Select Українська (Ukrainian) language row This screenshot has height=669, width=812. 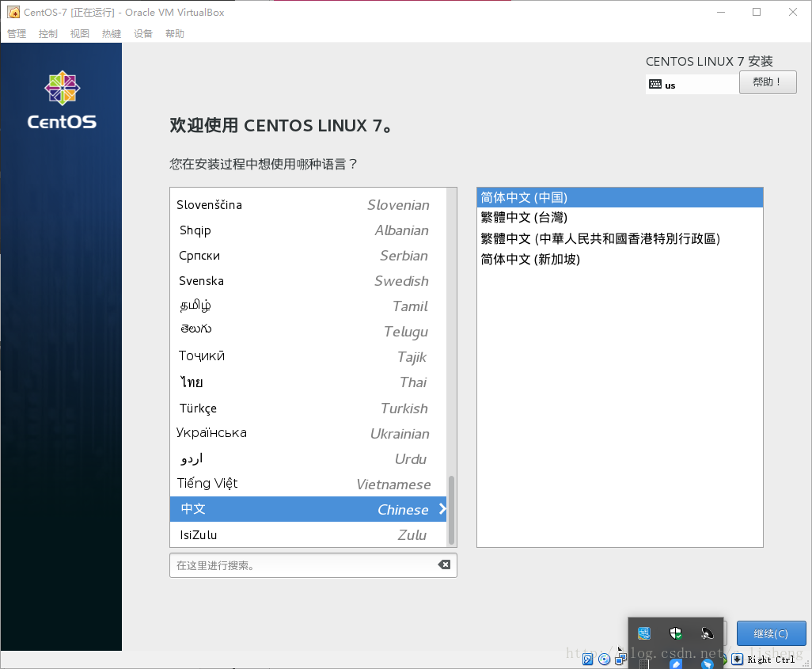click(x=308, y=433)
